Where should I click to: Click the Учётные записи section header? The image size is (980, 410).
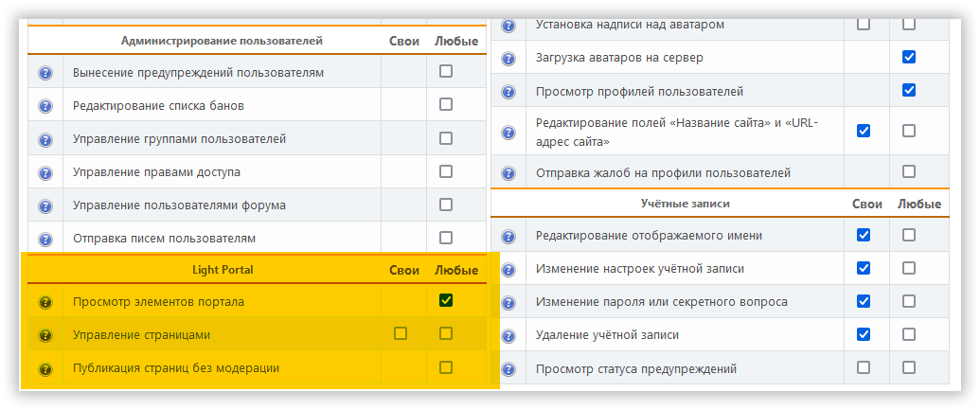(686, 204)
